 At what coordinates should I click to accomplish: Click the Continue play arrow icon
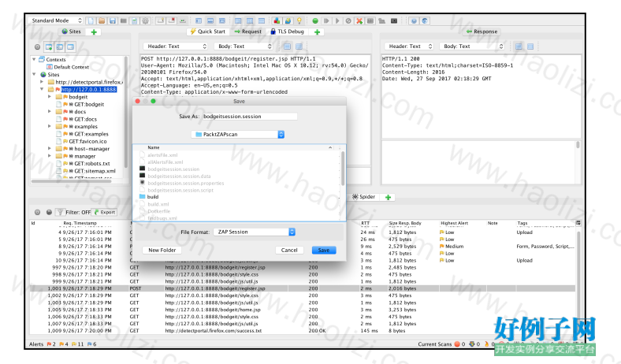point(337,21)
